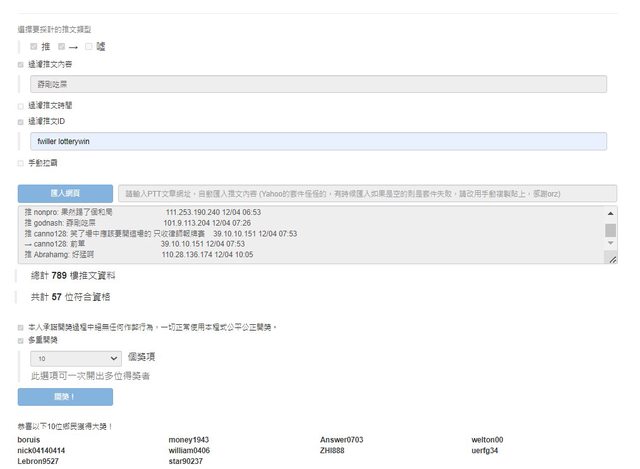Check the no-cheating promise checkbox

(x=21, y=327)
